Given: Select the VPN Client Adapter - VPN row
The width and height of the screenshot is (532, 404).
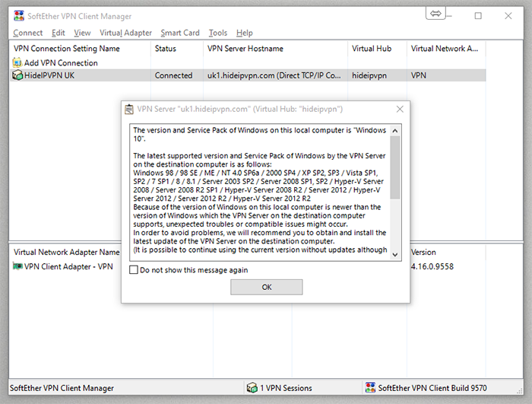Looking at the screenshot, I should (x=68, y=266).
